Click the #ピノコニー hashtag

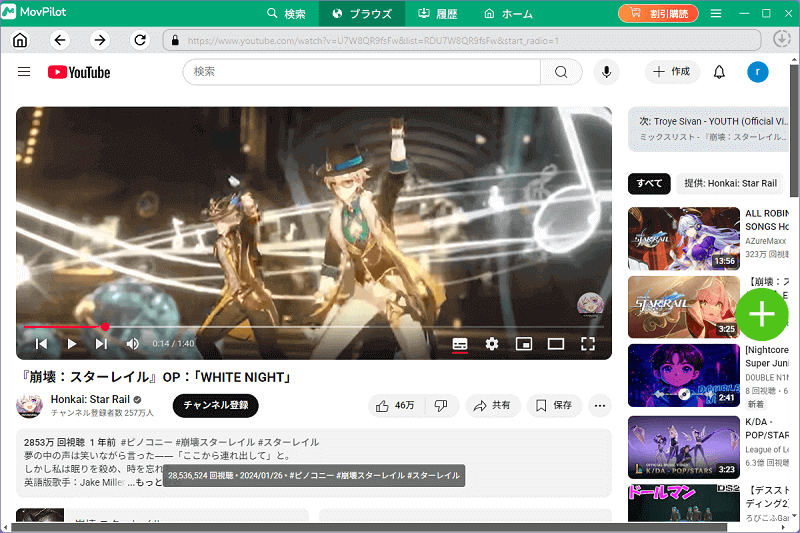tap(146, 442)
